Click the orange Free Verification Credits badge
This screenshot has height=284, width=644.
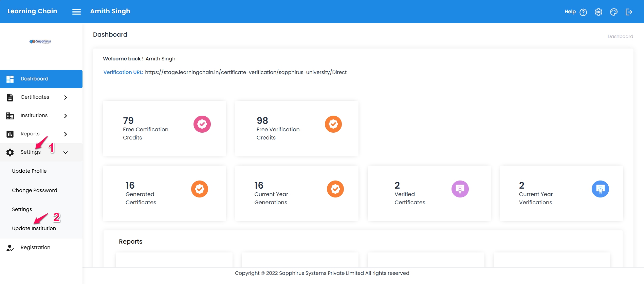tap(333, 124)
